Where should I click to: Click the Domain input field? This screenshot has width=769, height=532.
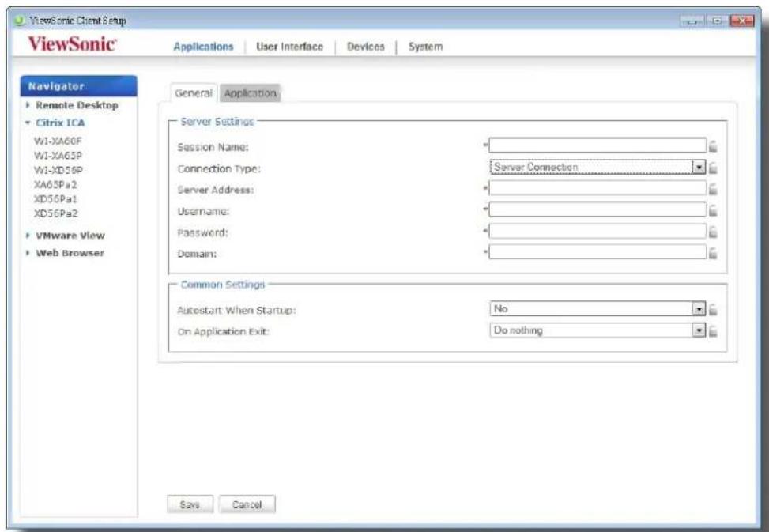597,252
